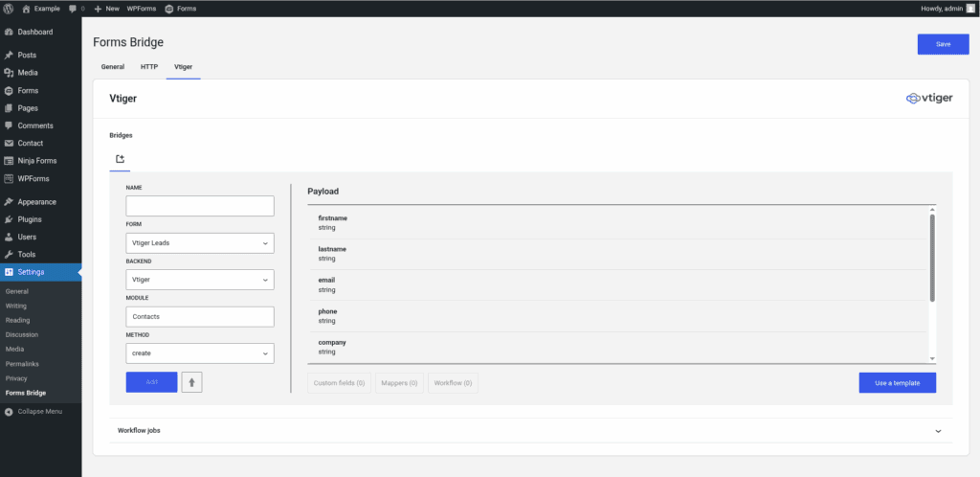Open the Form dropdown showing Vtiger Leads
The width and height of the screenshot is (980, 477).
pos(200,243)
